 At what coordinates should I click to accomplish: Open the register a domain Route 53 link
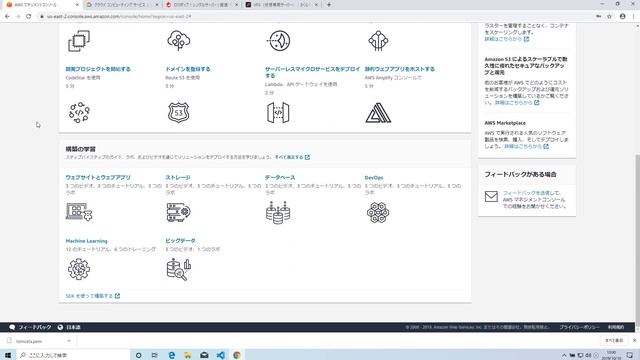click(188, 69)
